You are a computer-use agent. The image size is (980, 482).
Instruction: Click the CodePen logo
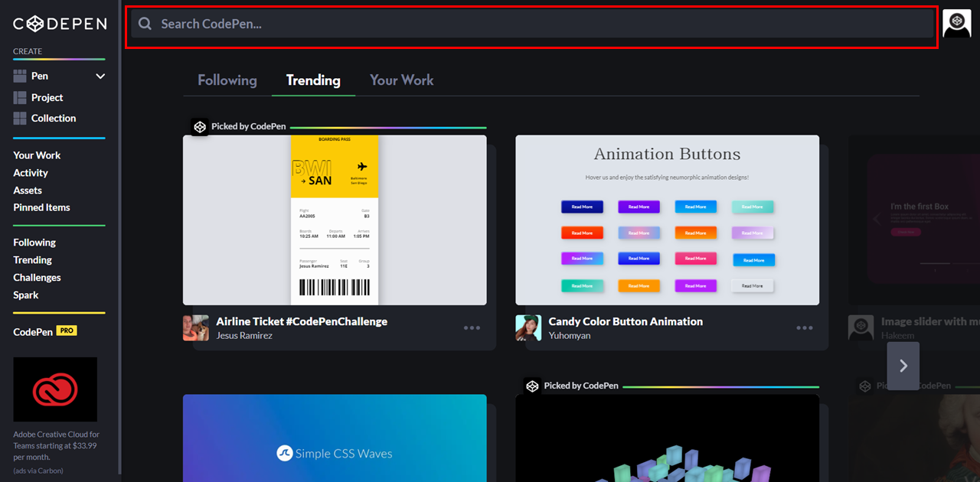pos(60,24)
